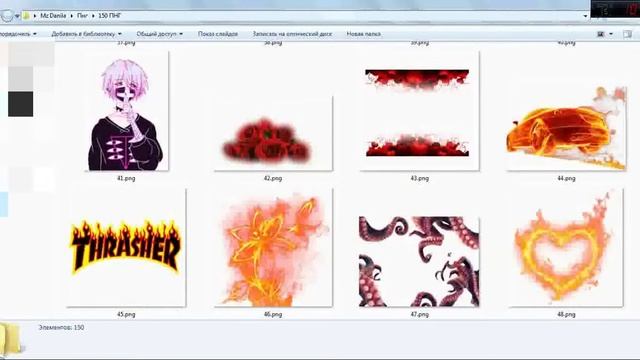
Task: Click the 42.png file name label
Action: coord(273,178)
